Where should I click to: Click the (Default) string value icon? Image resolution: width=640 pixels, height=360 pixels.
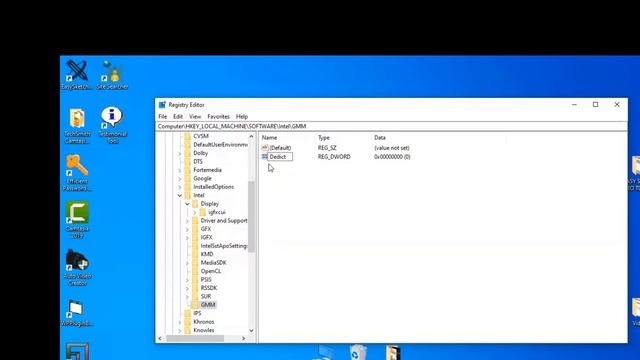click(265, 148)
